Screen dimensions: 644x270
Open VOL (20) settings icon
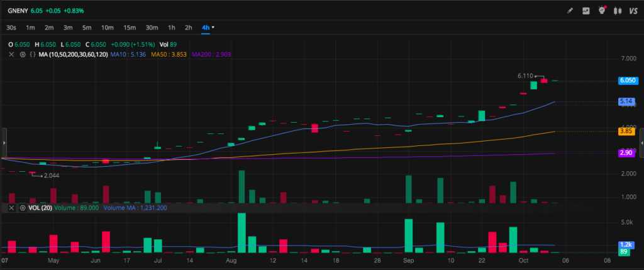[x=23, y=208]
